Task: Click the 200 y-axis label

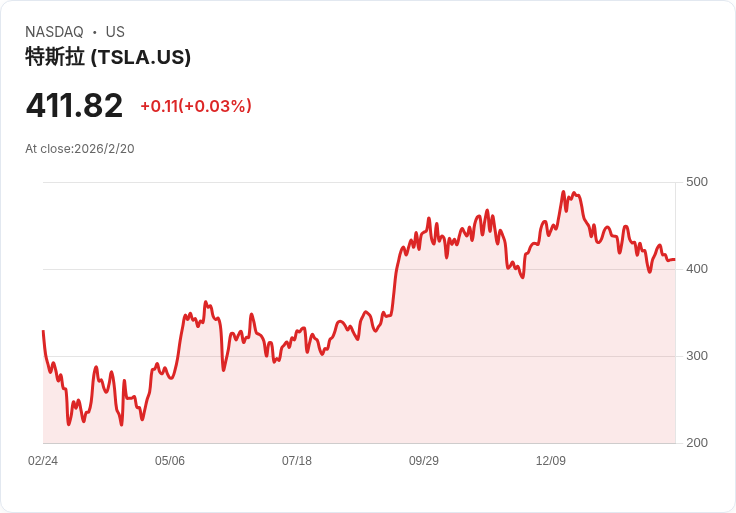Action: coord(697,443)
